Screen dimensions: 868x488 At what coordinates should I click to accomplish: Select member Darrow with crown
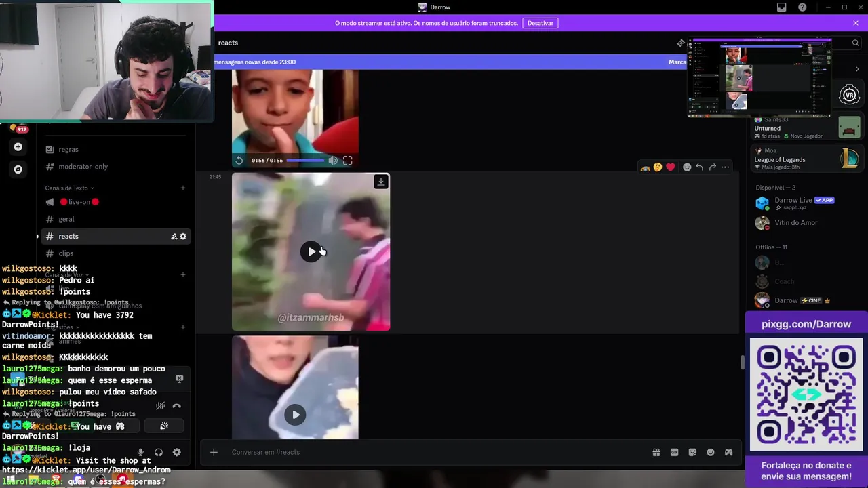pos(807,300)
